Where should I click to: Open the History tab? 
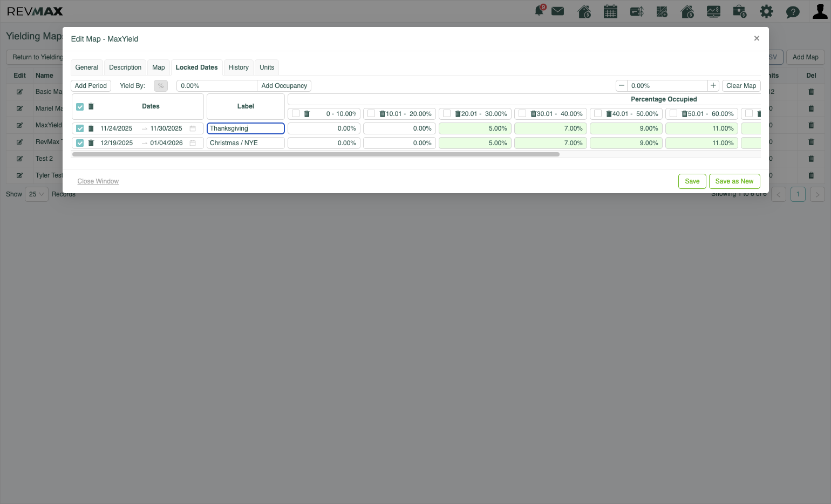(239, 67)
